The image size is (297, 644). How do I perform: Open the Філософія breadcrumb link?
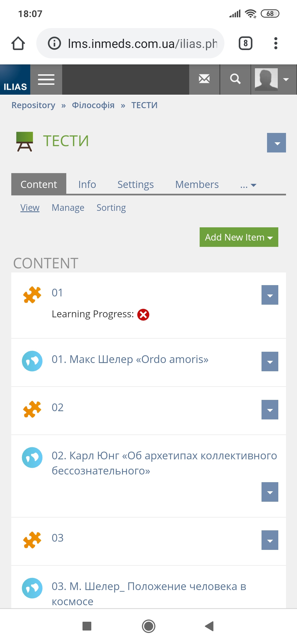click(x=93, y=105)
